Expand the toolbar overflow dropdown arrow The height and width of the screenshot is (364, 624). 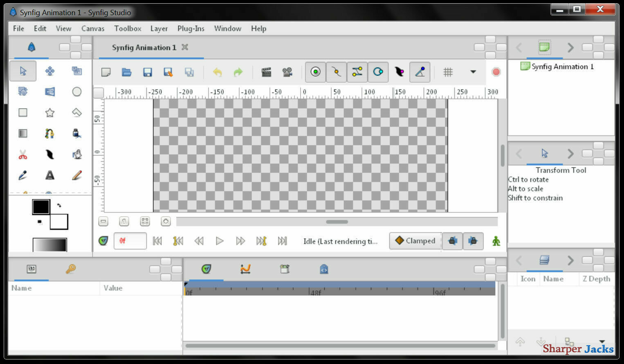(x=473, y=72)
